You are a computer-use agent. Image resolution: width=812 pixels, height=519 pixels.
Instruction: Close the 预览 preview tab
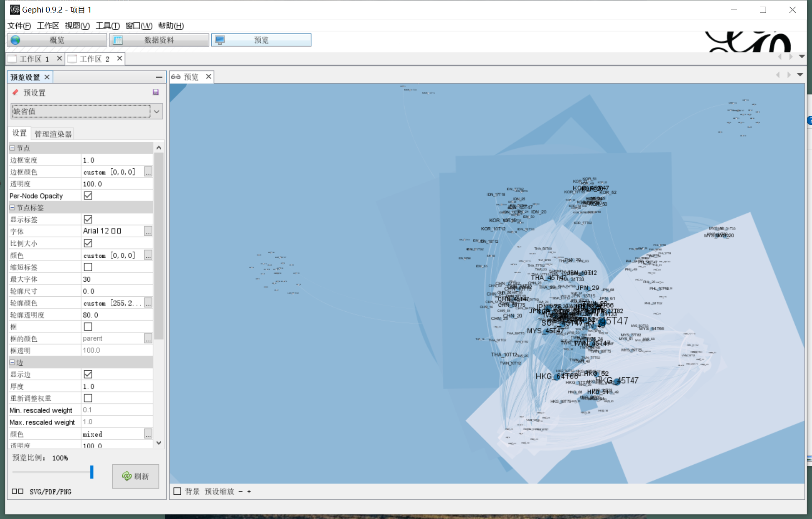208,76
